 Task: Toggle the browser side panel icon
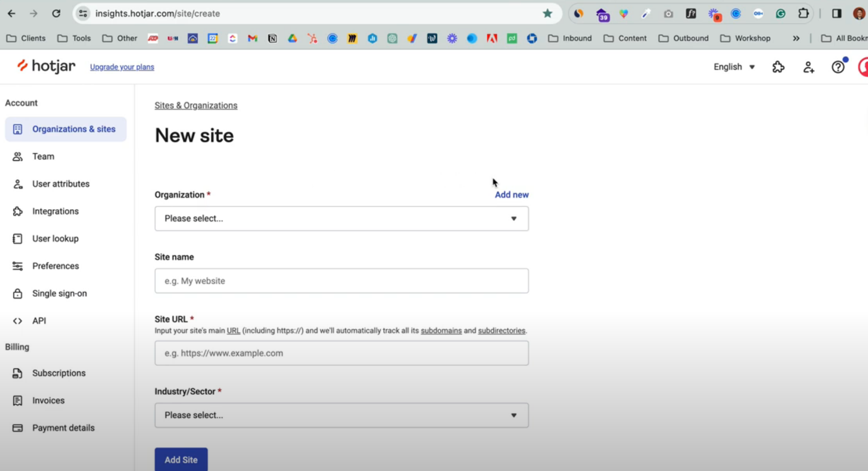point(837,13)
